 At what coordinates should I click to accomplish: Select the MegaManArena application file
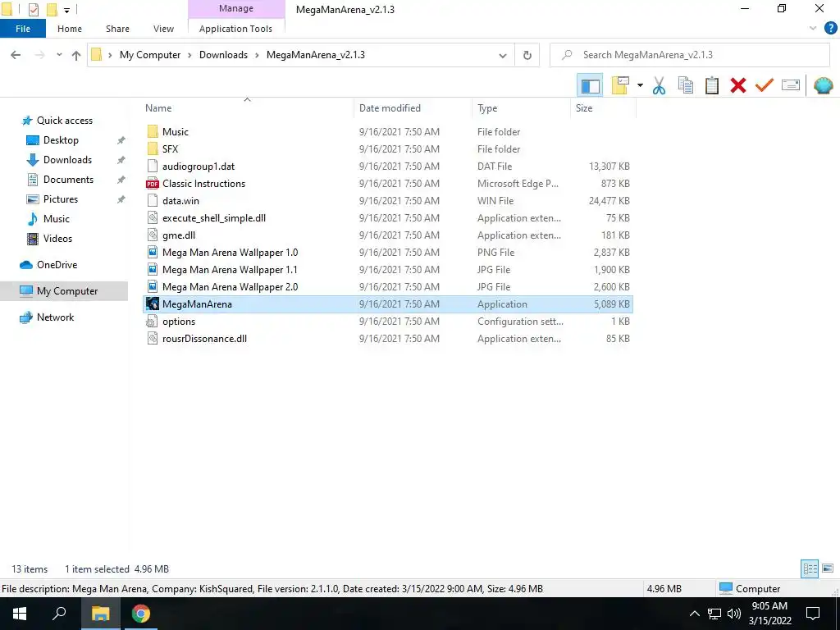click(x=388, y=304)
